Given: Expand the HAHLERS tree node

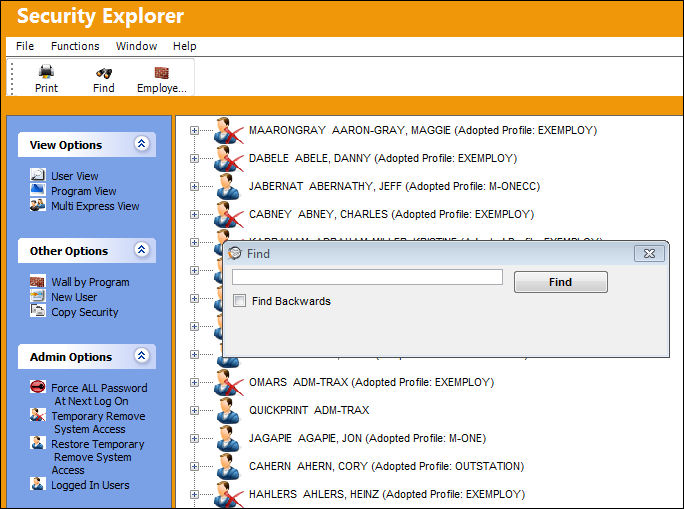Looking at the screenshot, I should pos(195,494).
